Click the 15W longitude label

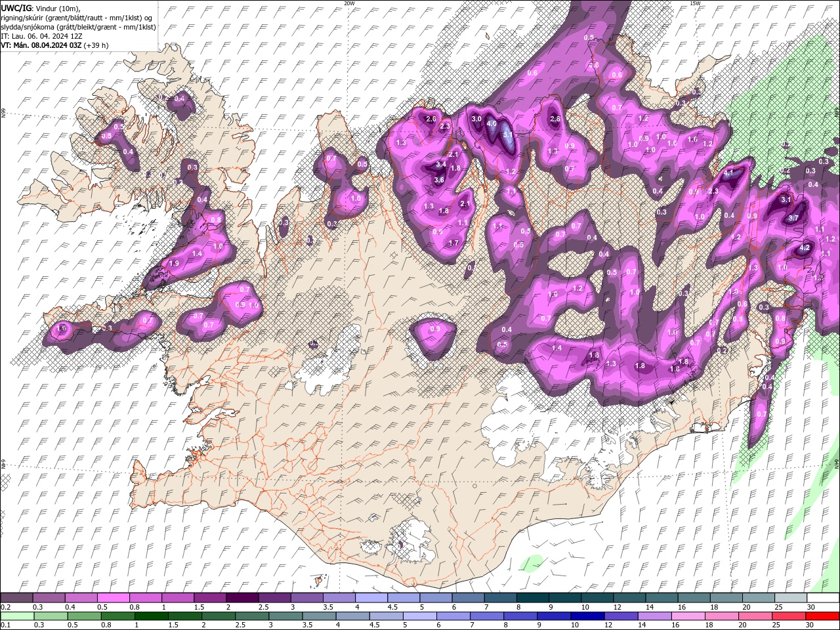coord(695,3)
